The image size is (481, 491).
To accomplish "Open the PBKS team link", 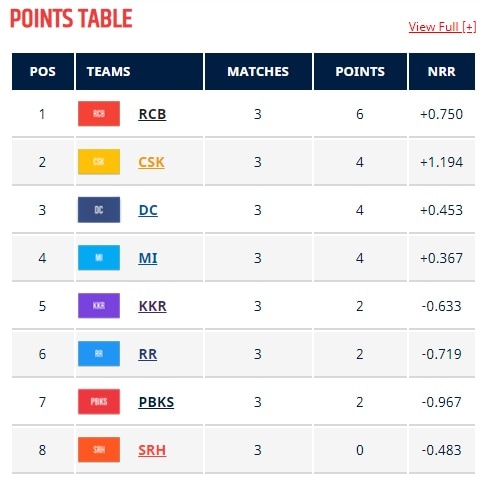I will pyautogui.click(x=156, y=402).
